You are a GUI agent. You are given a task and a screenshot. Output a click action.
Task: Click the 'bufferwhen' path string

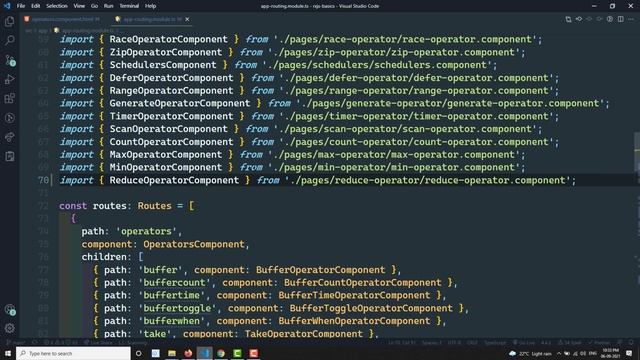tap(171, 321)
